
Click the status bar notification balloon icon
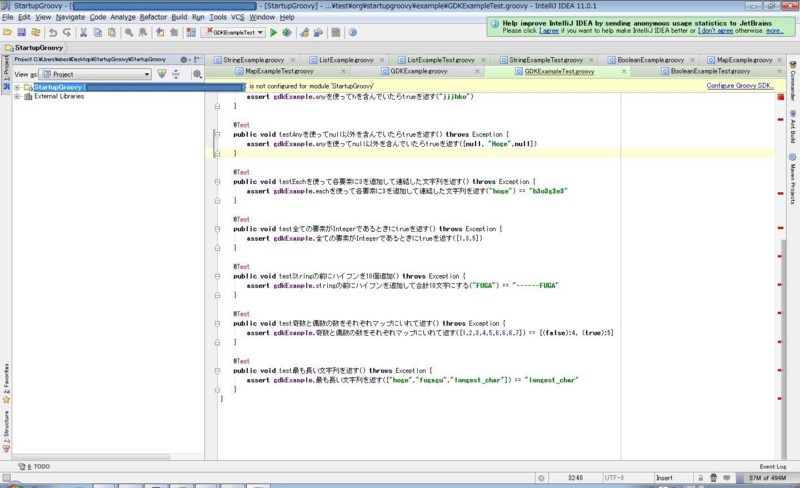click(727, 478)
